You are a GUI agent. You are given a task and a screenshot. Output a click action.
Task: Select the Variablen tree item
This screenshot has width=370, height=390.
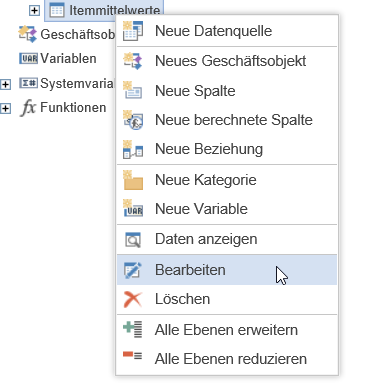pos(58,58)
